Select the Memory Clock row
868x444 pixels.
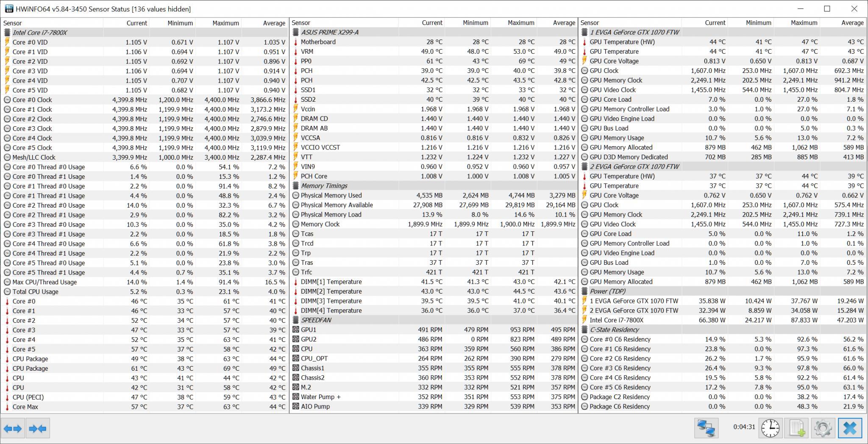point(434,224)
